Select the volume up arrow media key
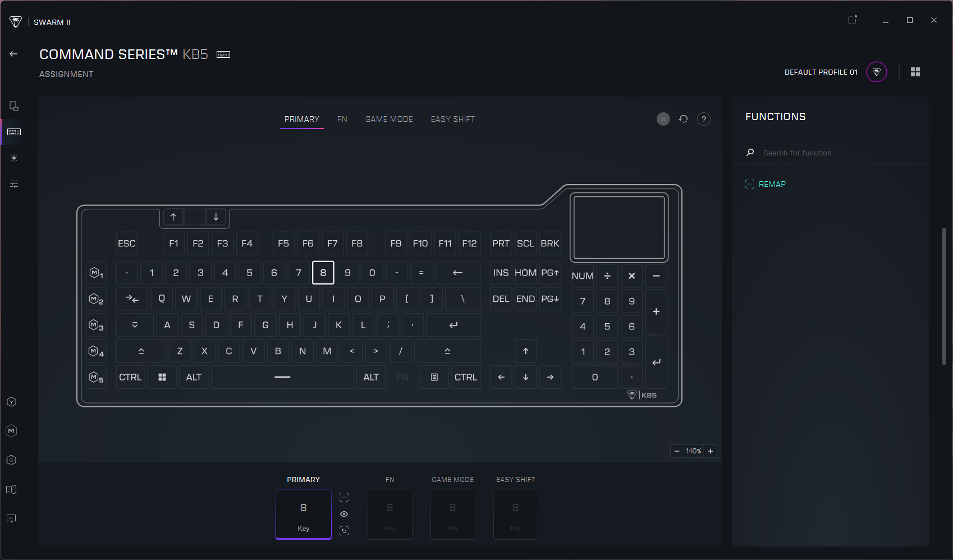Viewport: 953px width, 560px height. click(x=173, y=217)
